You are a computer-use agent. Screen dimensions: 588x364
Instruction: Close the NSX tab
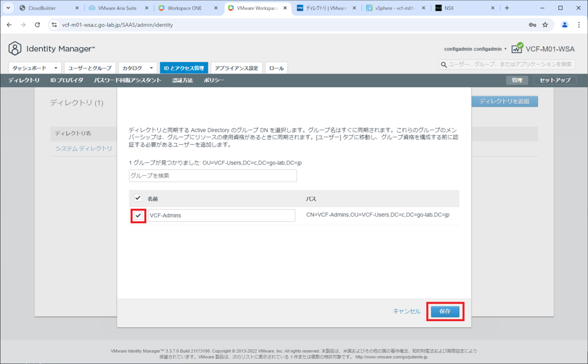click(x=493, y=8)
